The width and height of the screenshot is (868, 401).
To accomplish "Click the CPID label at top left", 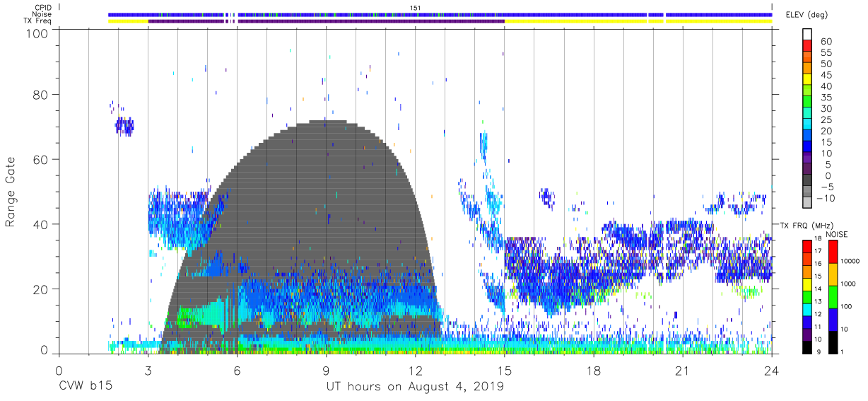I will pos(42,7).
